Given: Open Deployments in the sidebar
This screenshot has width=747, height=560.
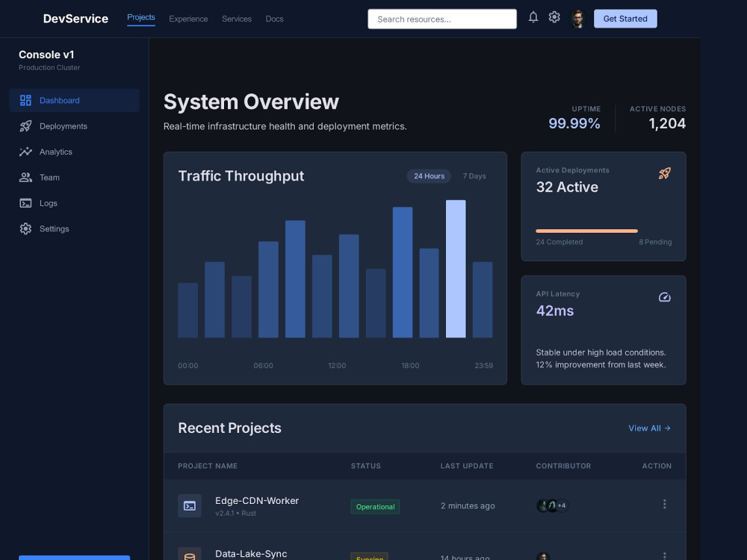Looking at the screenshot, I should pyautogui.click(x=74, y=125).
